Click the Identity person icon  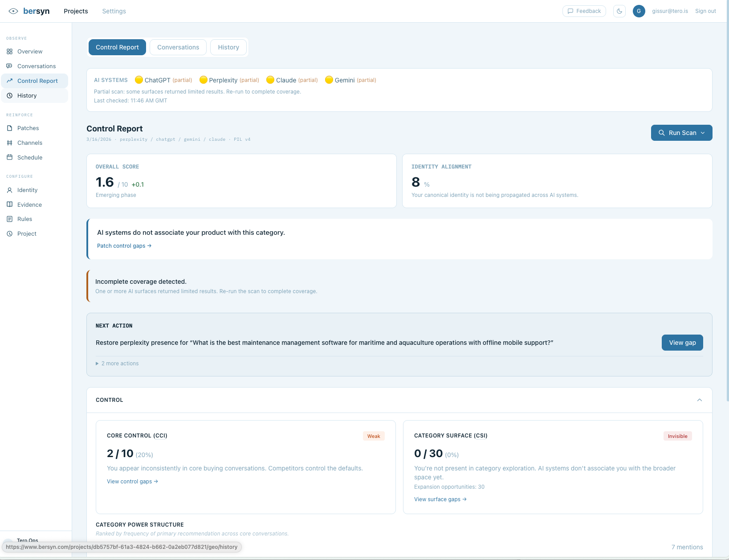[9, 190]
